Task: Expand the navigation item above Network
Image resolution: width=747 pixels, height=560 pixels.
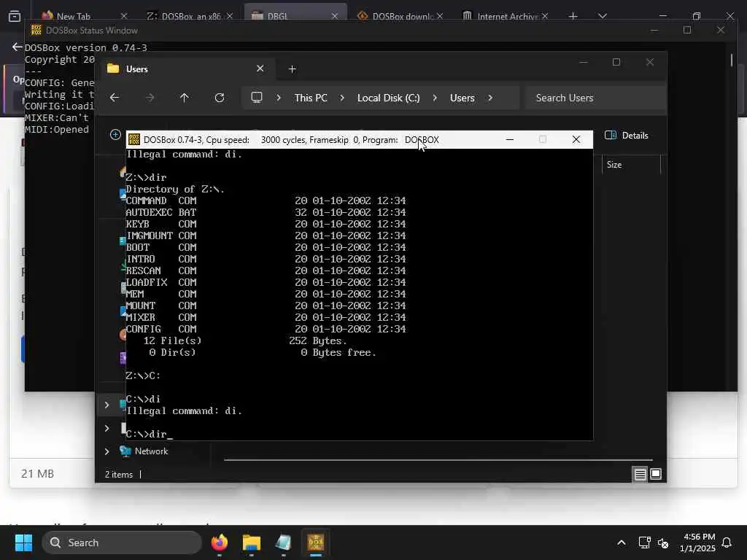Action: 107,428
